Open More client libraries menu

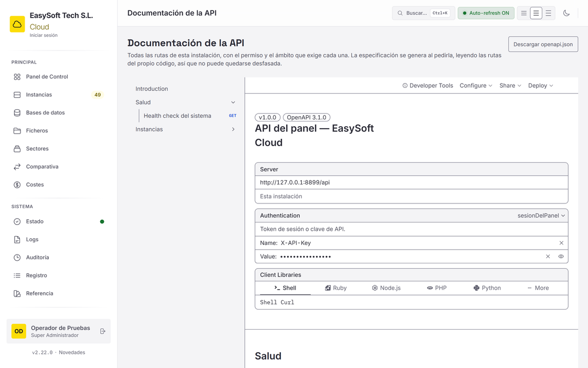pos(538,288)
